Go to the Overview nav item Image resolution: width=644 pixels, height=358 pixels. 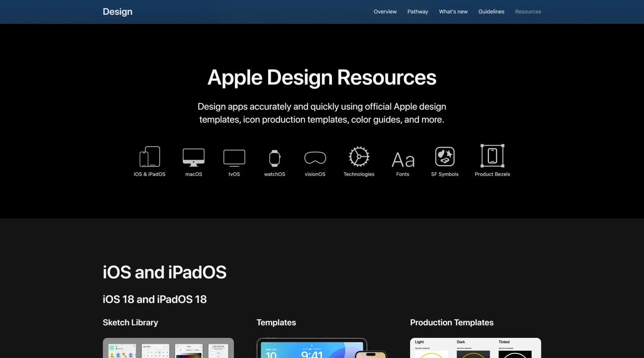pos(385,12)
